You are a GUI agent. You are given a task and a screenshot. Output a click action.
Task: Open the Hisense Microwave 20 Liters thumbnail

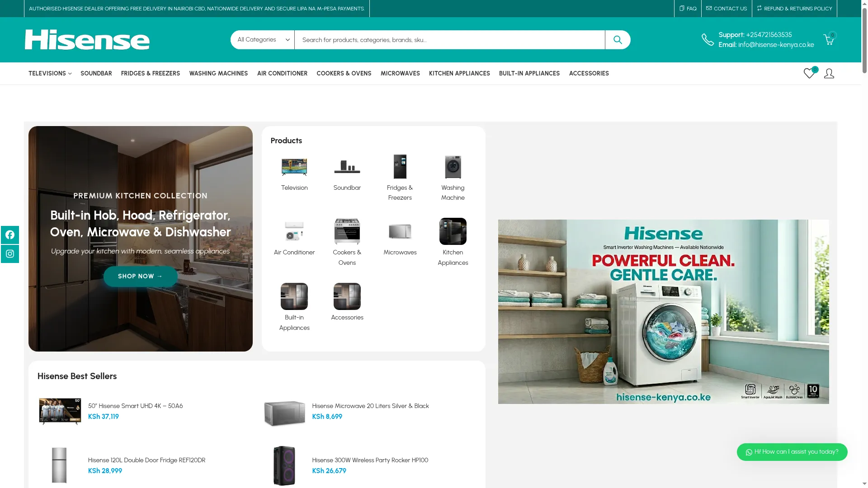(284, 413)
